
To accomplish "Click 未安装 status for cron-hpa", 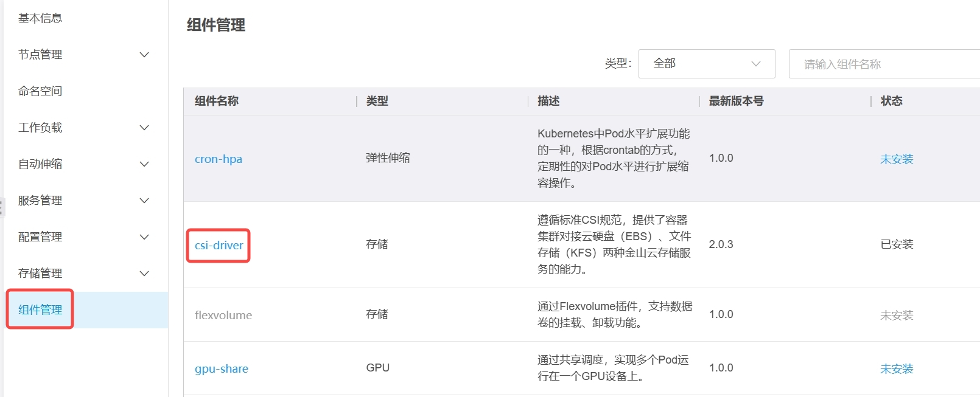I will (897, 159).
